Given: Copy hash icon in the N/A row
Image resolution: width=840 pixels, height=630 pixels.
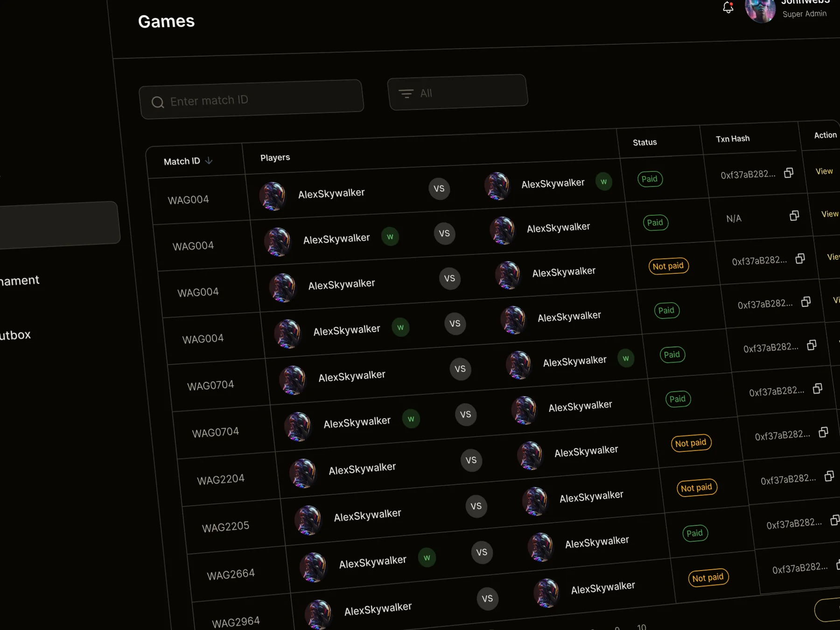Looking at the screenshot, I should (794, 216).
